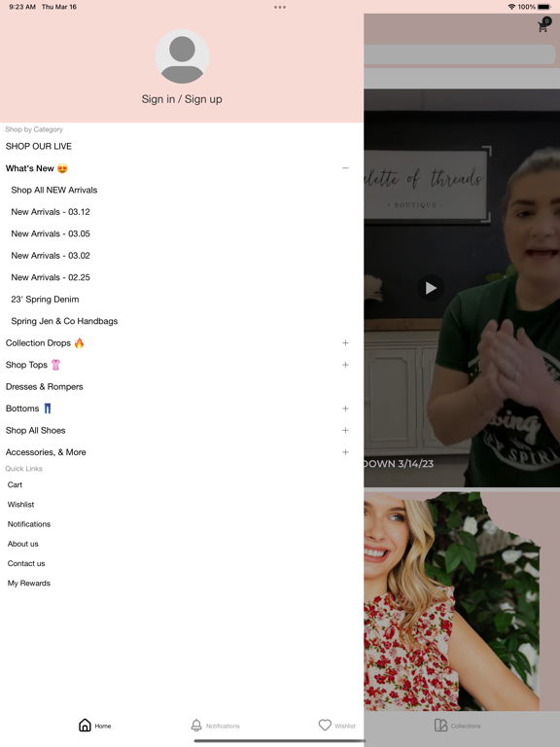Select Shop All Shoes label
560x747 pixels.
pos(36,431)
